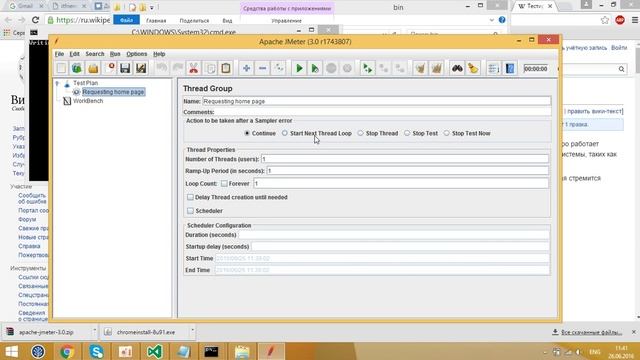640x360 pixels.
Task: Collapse the Test Plan tree node
Action: coord(58,83)
